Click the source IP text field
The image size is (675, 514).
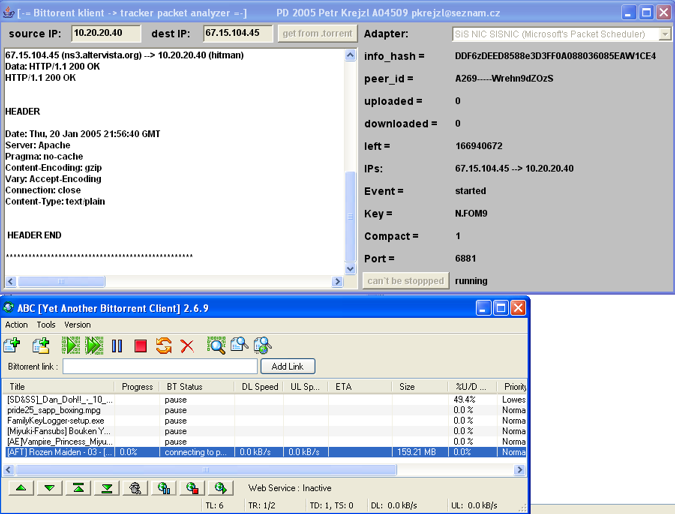pyautogui.click(x=106, y=33)
